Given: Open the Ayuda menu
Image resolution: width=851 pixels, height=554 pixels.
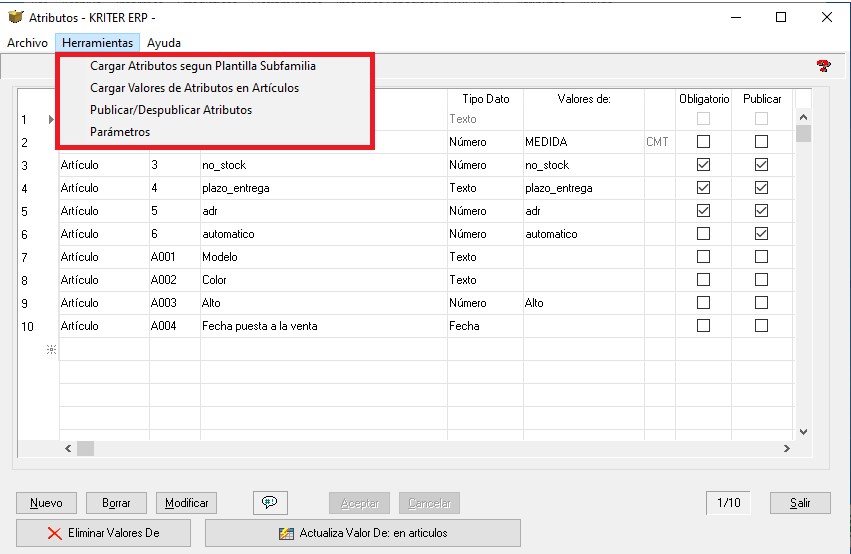Looking at the screenshot, I should [163, 43].
